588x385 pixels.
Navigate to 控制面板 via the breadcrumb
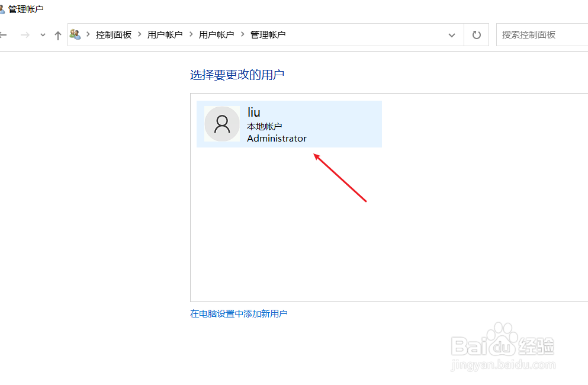point(114,34)
